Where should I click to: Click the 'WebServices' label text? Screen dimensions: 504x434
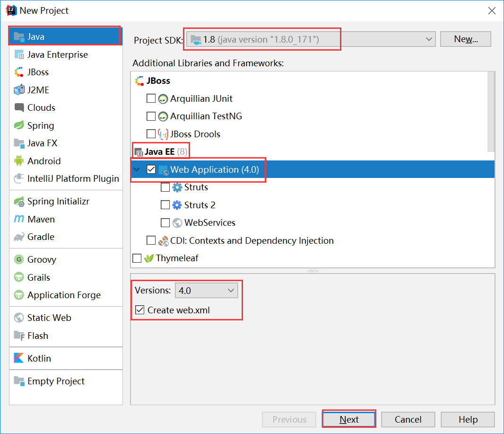[x=209, y=222]
